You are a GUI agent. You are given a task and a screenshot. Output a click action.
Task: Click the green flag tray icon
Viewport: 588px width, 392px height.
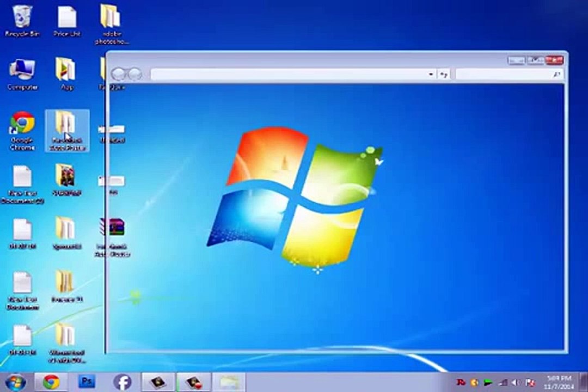[x=488, y=383]
